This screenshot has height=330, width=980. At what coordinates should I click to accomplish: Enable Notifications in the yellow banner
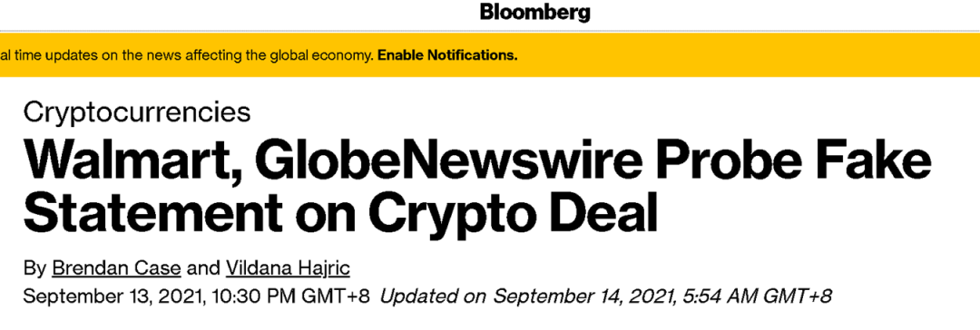[447, 55]
